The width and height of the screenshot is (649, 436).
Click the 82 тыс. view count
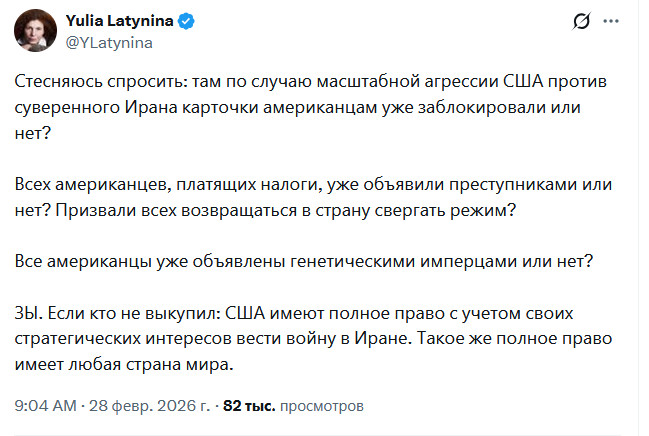[x=248, y=406]
